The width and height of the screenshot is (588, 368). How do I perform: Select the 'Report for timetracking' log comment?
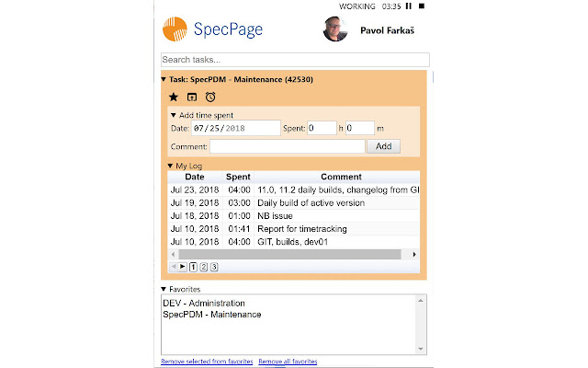click(x=302, y=229)
